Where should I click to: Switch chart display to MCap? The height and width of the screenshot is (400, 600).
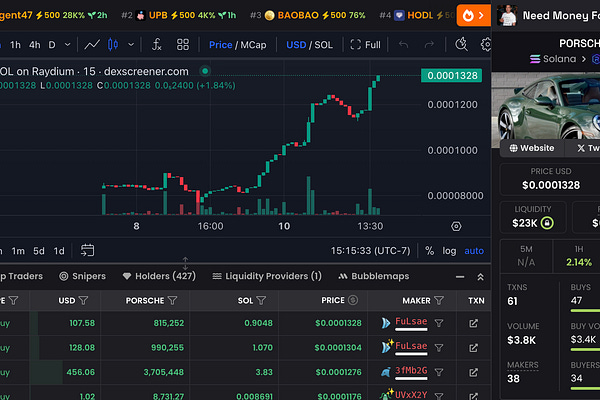253,45
